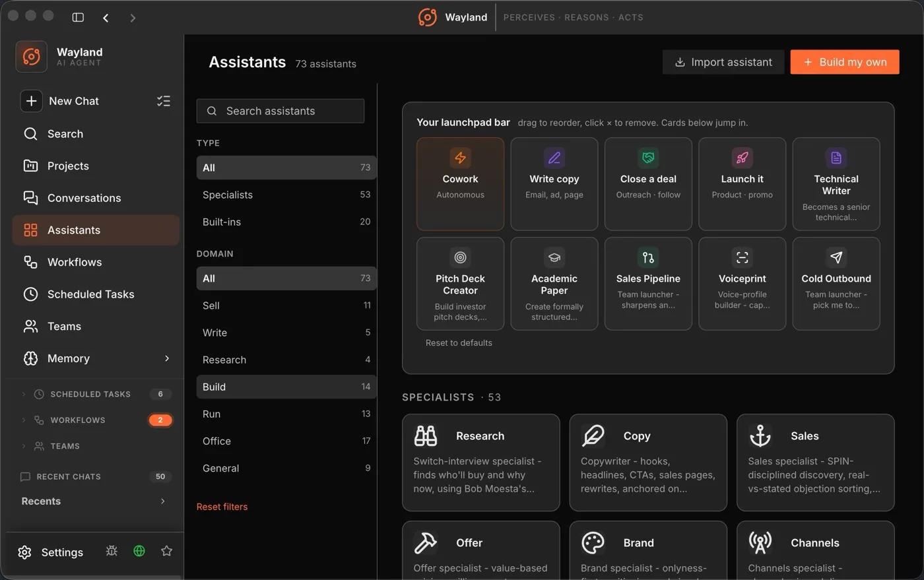Screen dimensions: 924x580
Task: Click the Memory brain icon
Action: coord(30,358)
